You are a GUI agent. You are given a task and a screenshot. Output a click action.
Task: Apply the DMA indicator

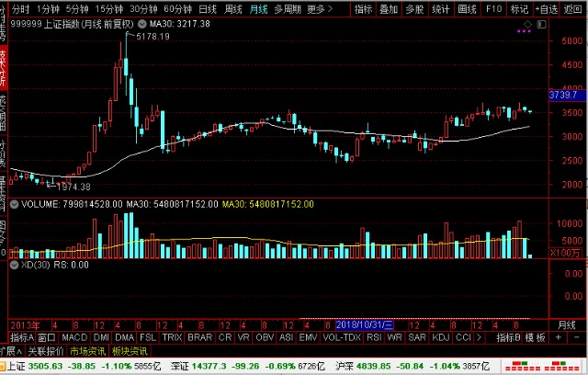(x=125, y=338)
